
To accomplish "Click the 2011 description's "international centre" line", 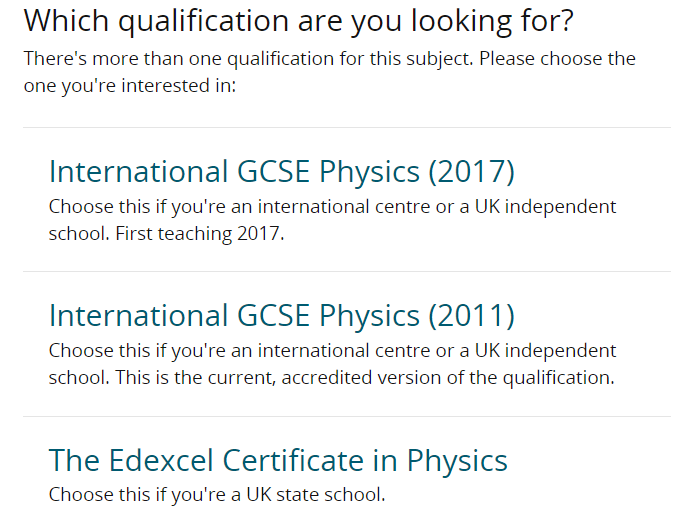I will [332, 351].
